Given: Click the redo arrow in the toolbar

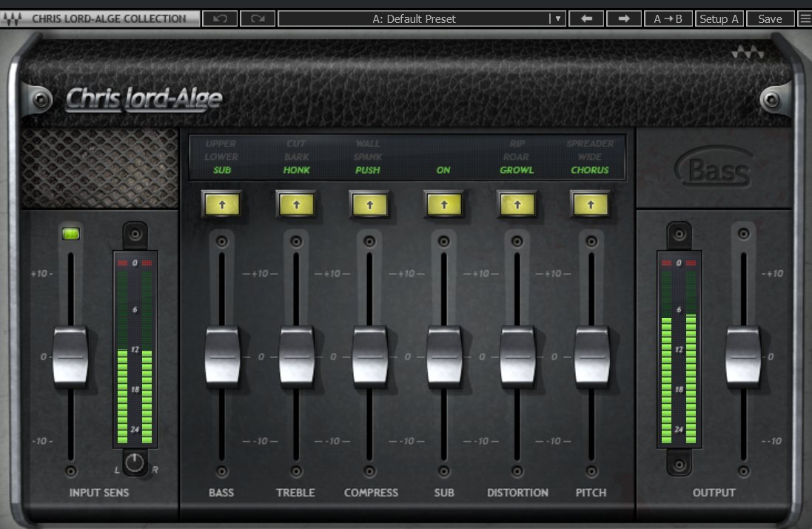Looking at the screenshot, I should pos(258,18).
